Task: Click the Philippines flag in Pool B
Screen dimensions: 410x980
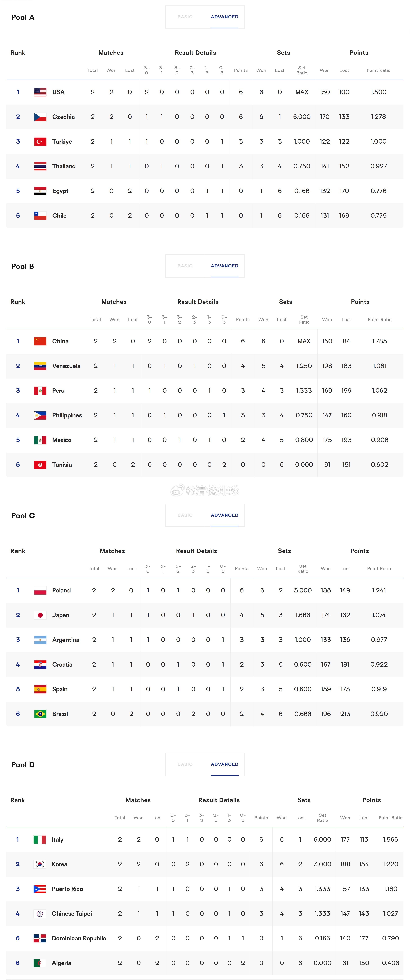Action: tap(40, 415)
